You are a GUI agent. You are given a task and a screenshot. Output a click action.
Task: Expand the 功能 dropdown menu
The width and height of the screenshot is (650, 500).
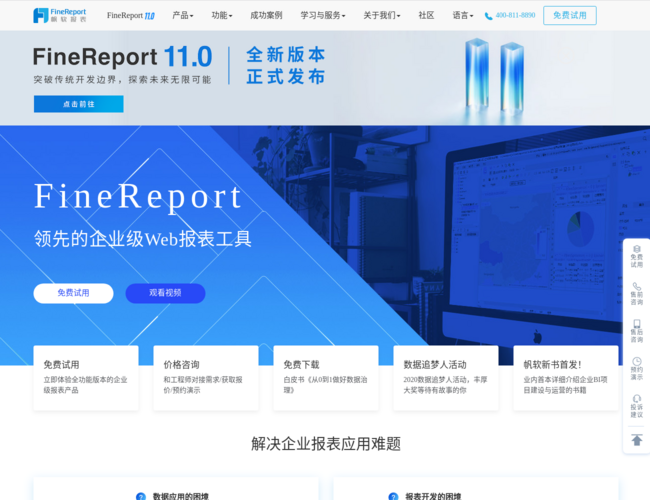(x=222, y=15)
